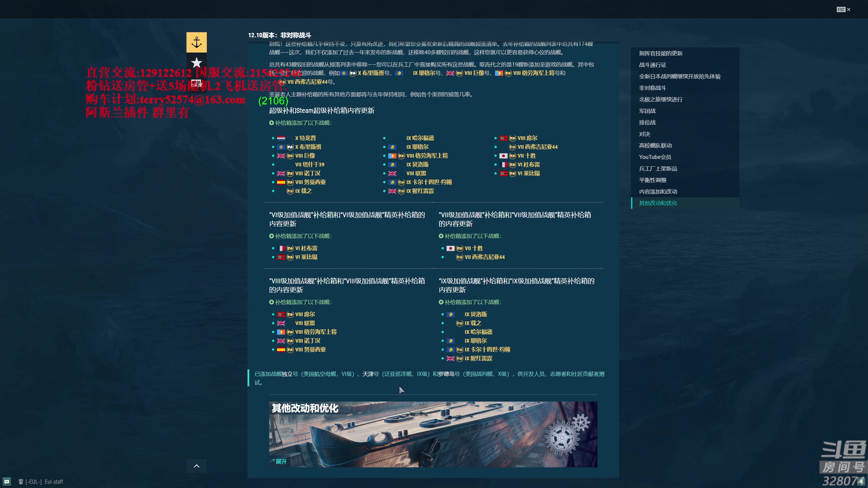Image resolution: width=868 pixels, height=488 pixels.
Task: Click the Dutch flag icon beside X 特龙普
Action: [282, 138]
